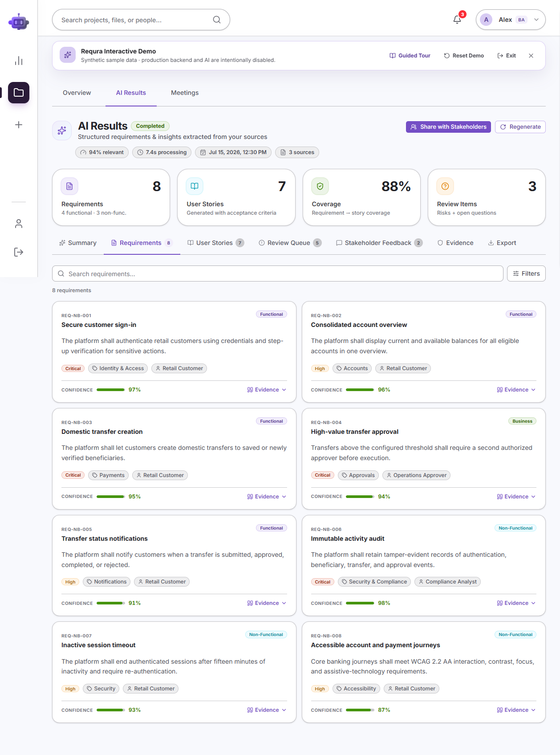Click the user avatar letter A
The image size is (560, 755).
coord(486,20)
